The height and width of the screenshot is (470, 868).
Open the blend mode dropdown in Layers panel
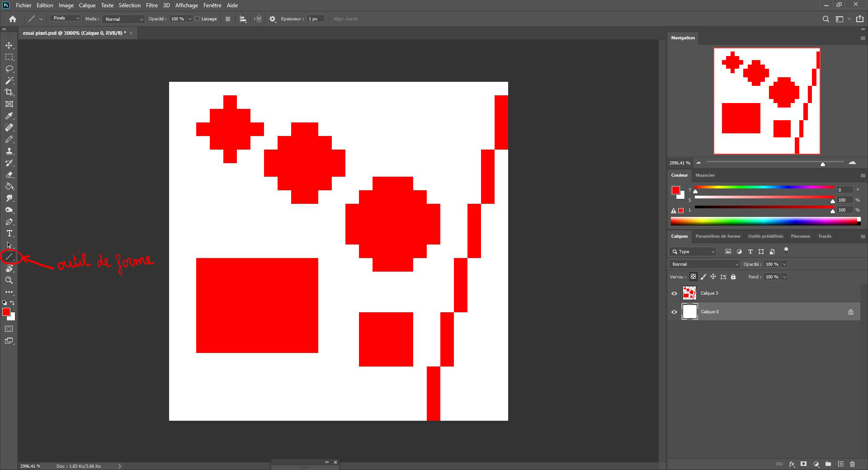[703, 264]
